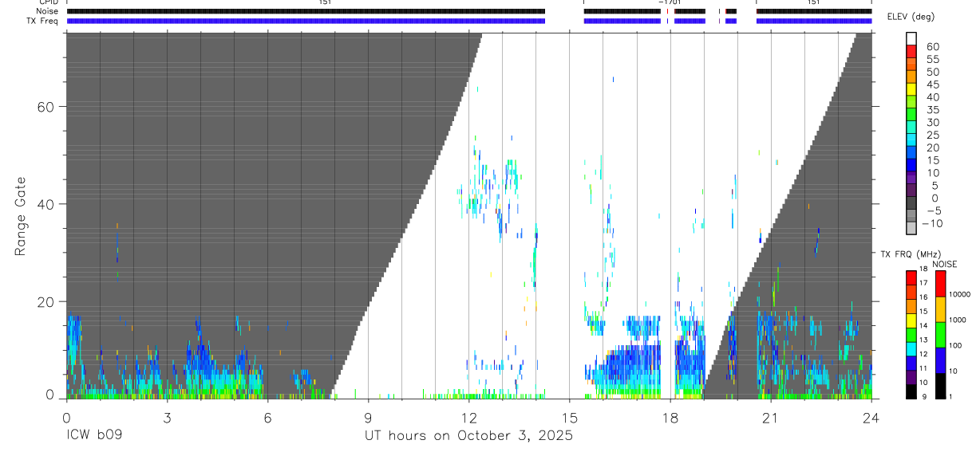This screenshot has height=452, width=980.
Task: Click the x-axis tick label "24"
Action: click(x=871, y=417)
